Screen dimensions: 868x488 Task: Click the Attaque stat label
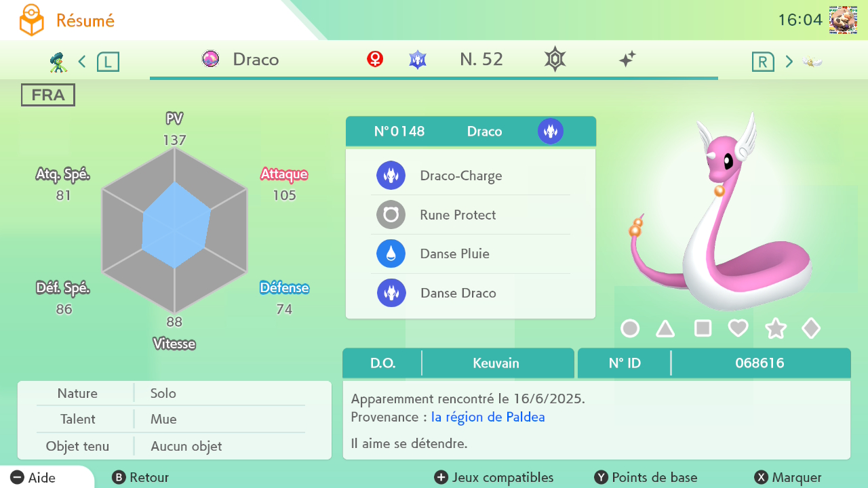[284, 174]
